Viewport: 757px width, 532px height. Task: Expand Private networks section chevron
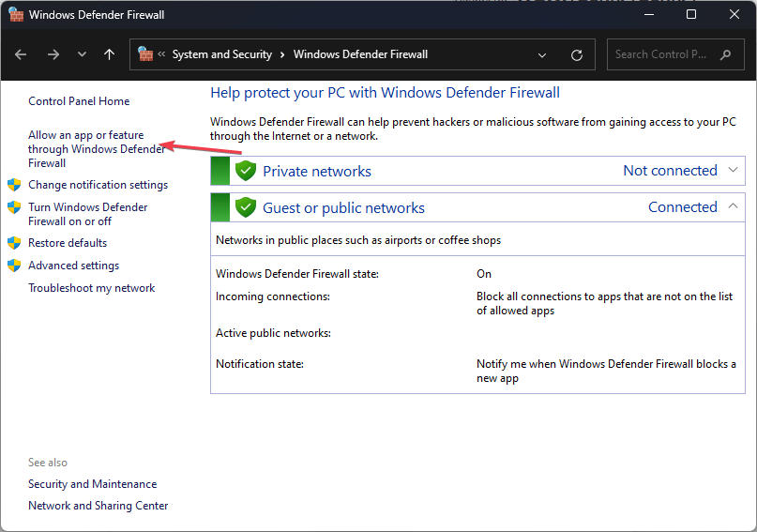[x=733, y=170]
